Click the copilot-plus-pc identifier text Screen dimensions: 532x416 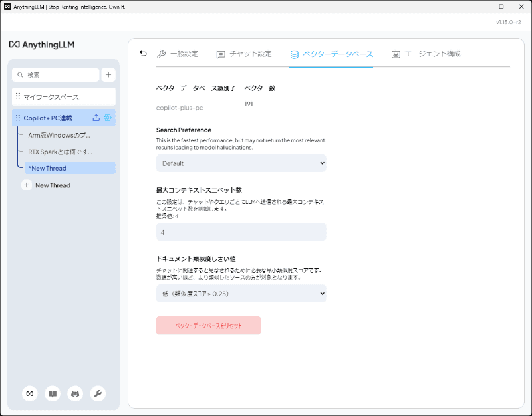tap(180, 108)
